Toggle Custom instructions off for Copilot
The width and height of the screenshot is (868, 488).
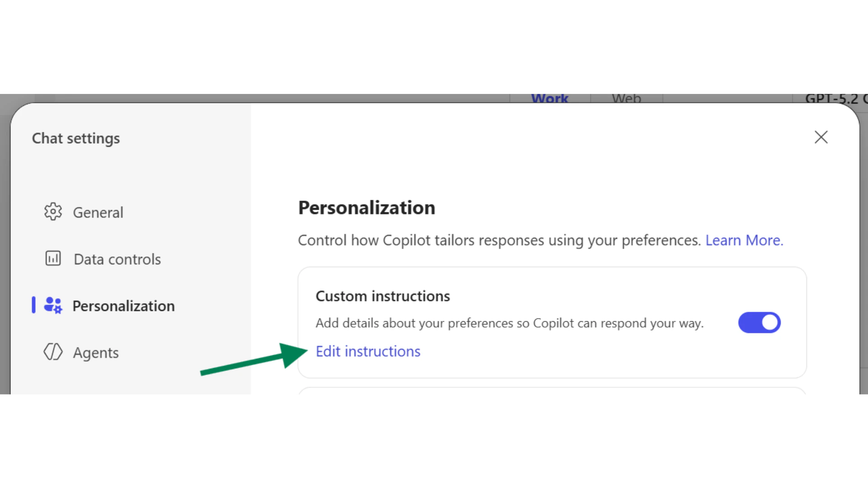point(759,323)
